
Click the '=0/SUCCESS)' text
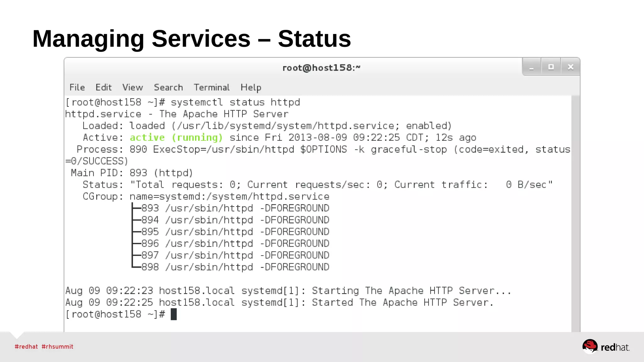pos(97,161)
